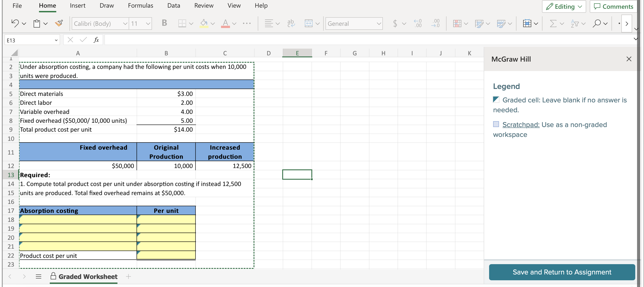Screen dimensions: 644x287
Task: Click the Editing mode button
Action: 564,6
